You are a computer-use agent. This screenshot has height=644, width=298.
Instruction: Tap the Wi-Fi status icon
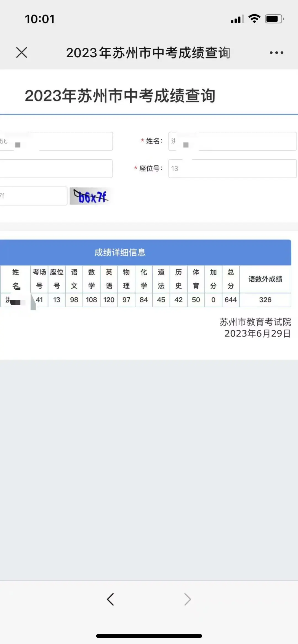tap(254, 19)
